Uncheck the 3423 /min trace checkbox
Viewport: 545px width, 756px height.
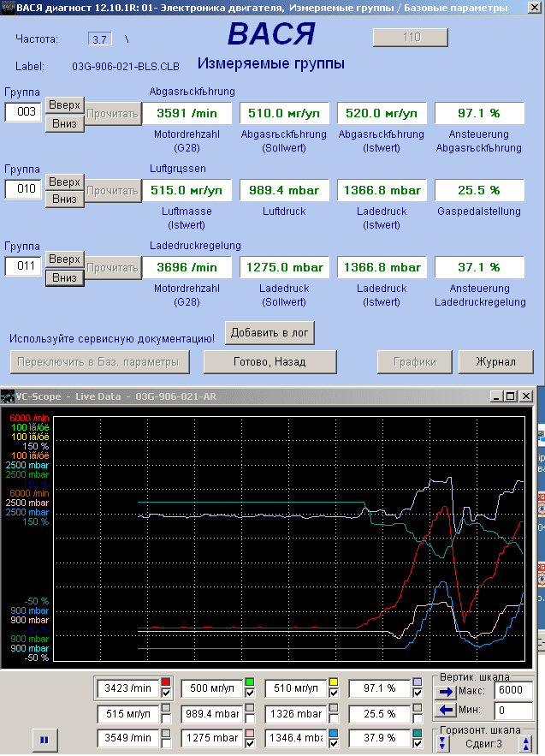[x=166, y=693]
